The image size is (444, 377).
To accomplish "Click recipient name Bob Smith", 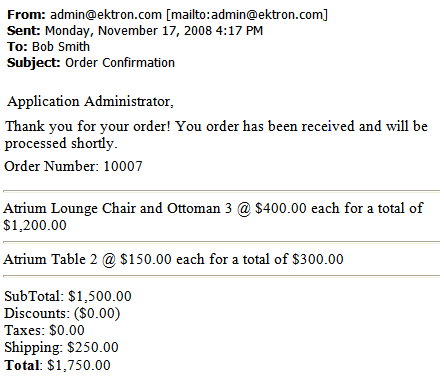I will pyautogui.click(x=61, y=47).
